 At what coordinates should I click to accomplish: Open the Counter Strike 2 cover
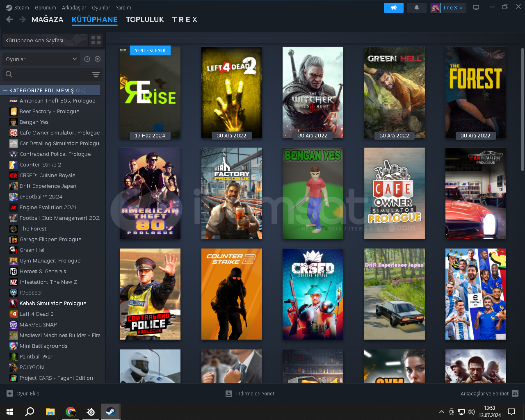point(232,294)
